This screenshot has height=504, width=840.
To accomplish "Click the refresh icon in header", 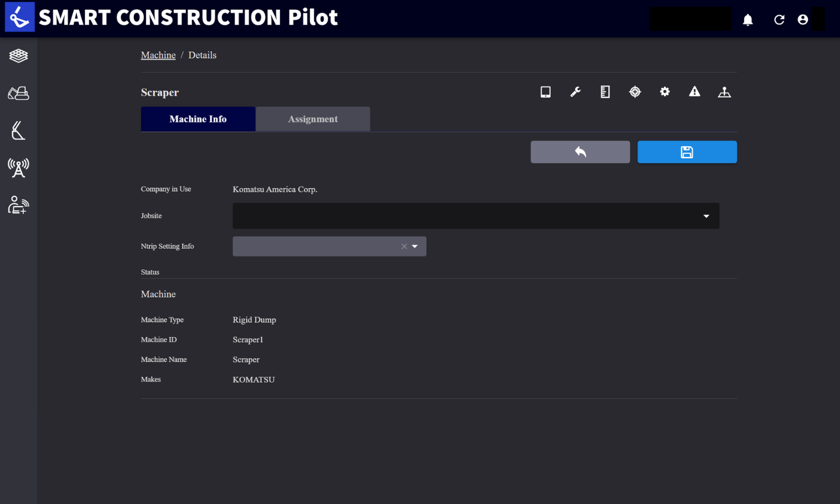I will (x=779, y=20).
